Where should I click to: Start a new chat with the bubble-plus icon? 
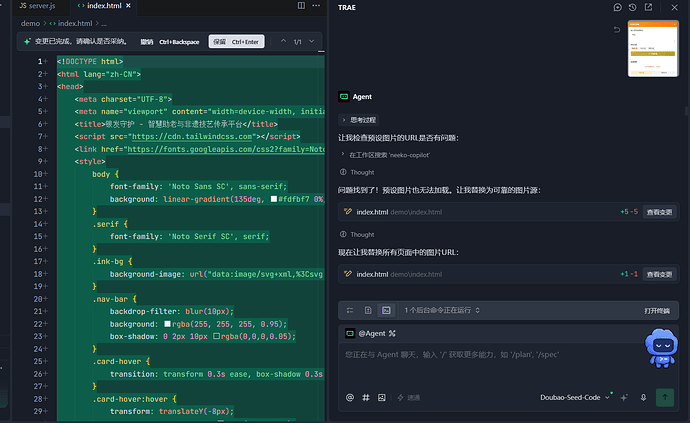coord(617,7)
